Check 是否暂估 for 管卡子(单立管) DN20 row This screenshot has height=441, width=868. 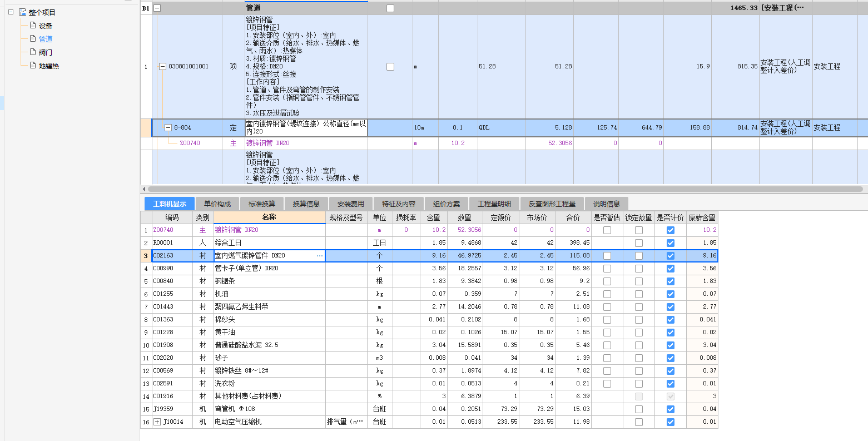point(607,269)
